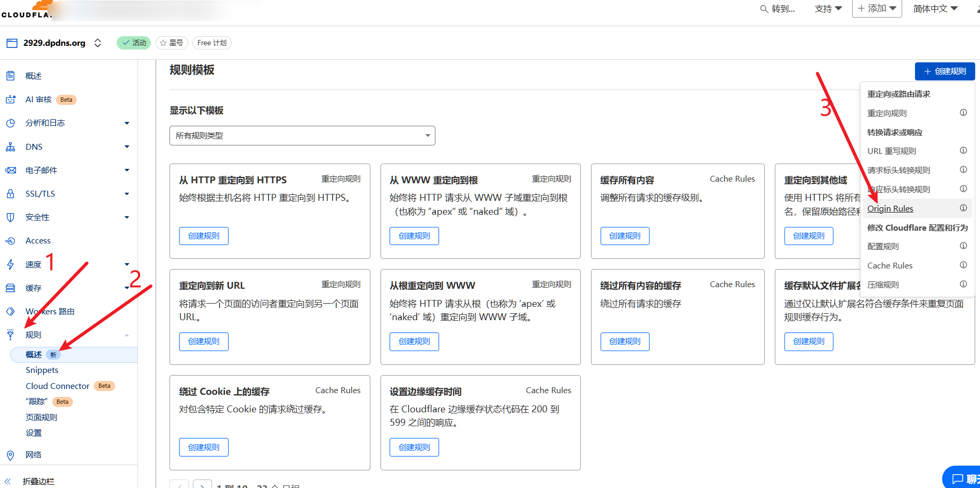The width and height of the screenshot is (980, 488).
Task: Select 重定向规则 in the create menu
Action: pos(887,113)
